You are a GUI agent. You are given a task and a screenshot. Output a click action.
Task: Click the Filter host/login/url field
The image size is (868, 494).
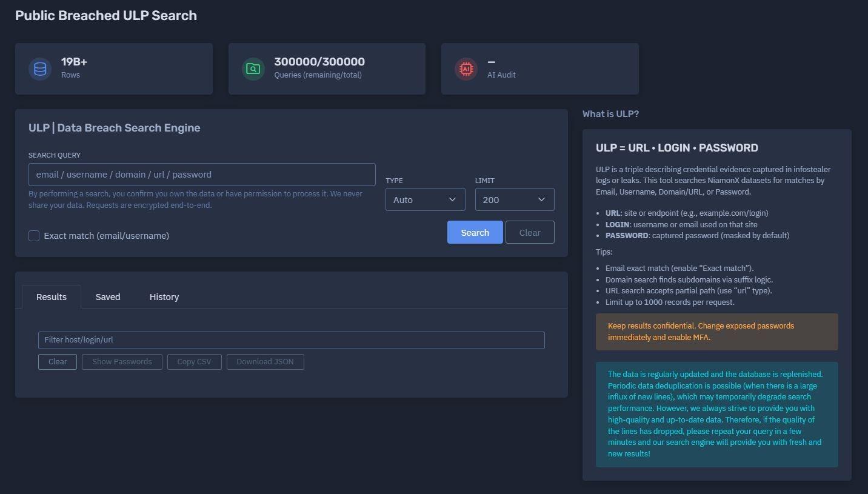tap(291, 340)
